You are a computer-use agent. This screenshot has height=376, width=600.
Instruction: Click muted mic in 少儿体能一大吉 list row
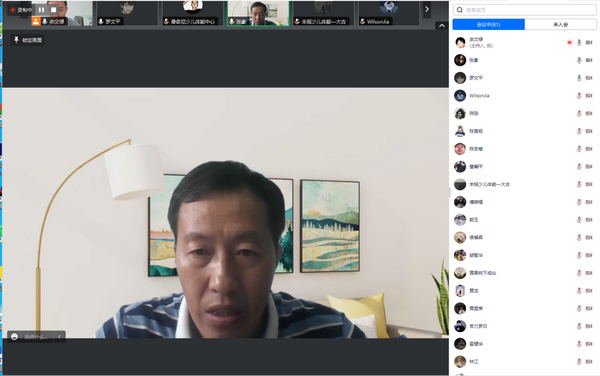pyautogui.click(x=579, y=184)
